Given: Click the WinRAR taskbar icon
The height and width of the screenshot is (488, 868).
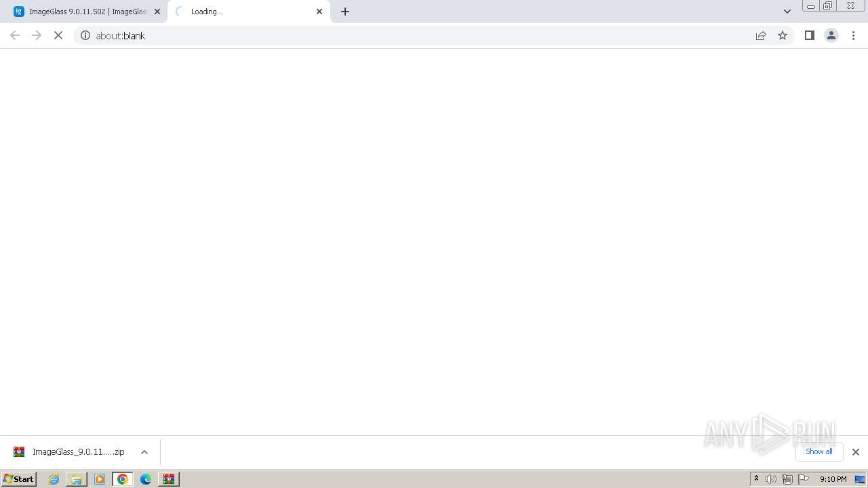Looking at the screenshot, I should (169, 479).
